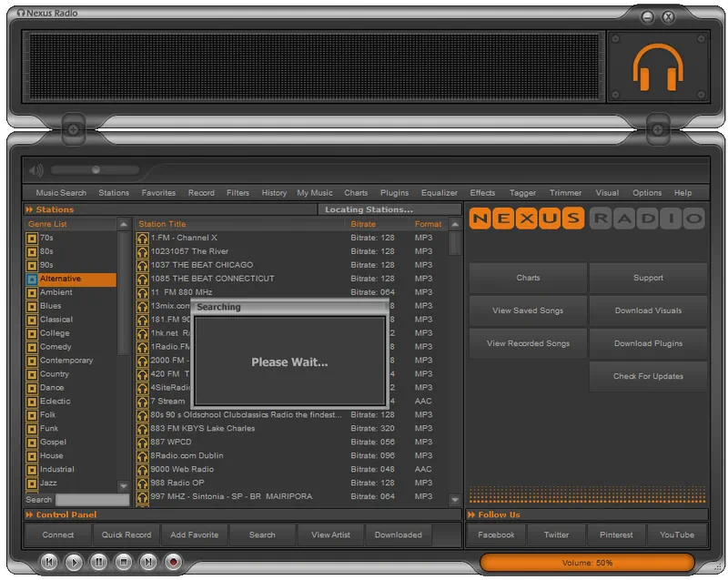
Task: Click headphone icon beside 883 FM KBYS Lake Charles
Action: click(142, 429)
